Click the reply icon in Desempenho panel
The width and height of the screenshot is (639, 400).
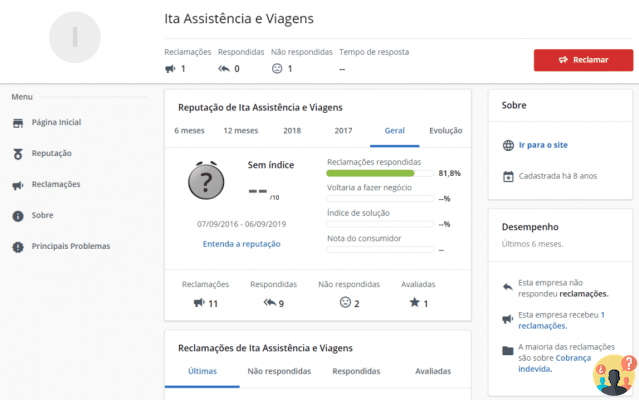[x=508, y=287]
